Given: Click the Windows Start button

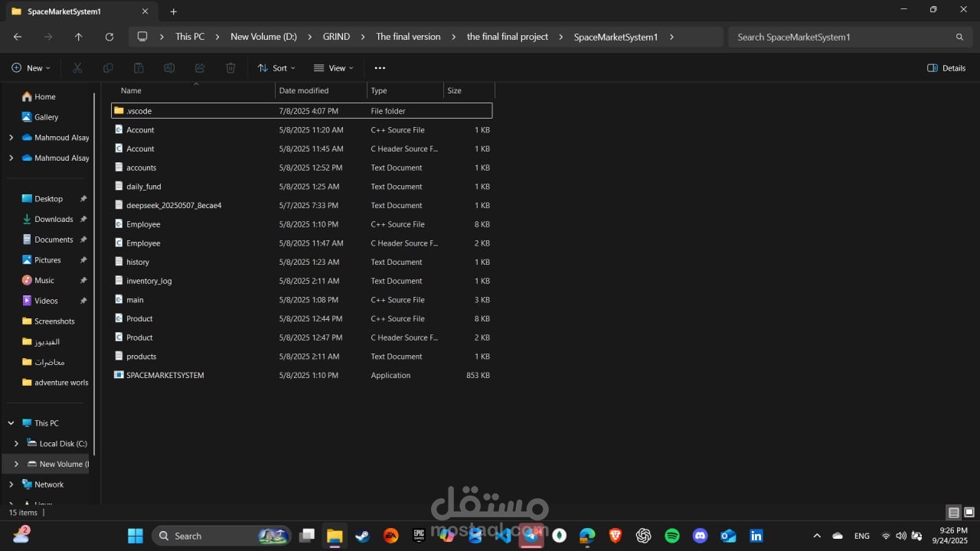Looking at the screenshot, I should [136, 536].
